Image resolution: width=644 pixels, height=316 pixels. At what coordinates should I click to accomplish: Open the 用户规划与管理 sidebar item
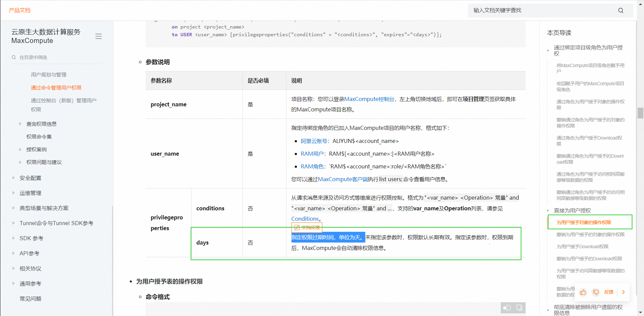49,74
